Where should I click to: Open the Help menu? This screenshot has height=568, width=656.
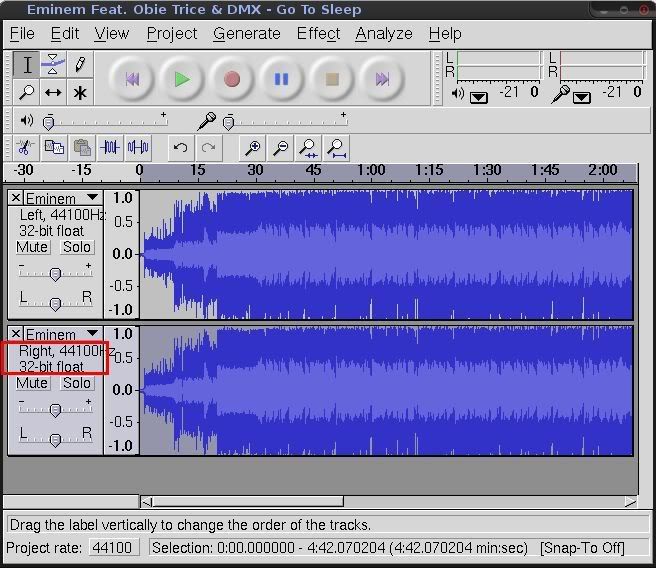point(445,33)
